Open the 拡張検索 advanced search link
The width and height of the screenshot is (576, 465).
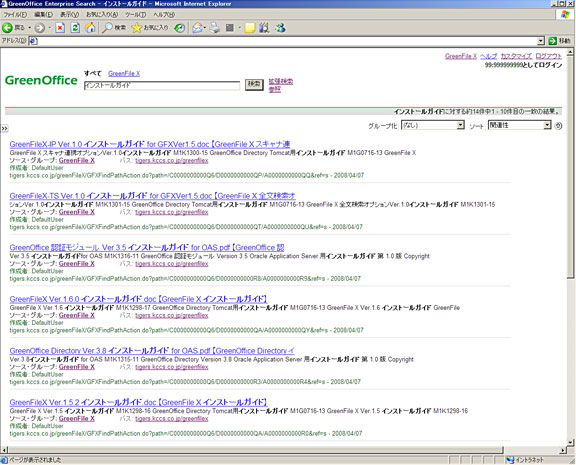tap(281, 82)
